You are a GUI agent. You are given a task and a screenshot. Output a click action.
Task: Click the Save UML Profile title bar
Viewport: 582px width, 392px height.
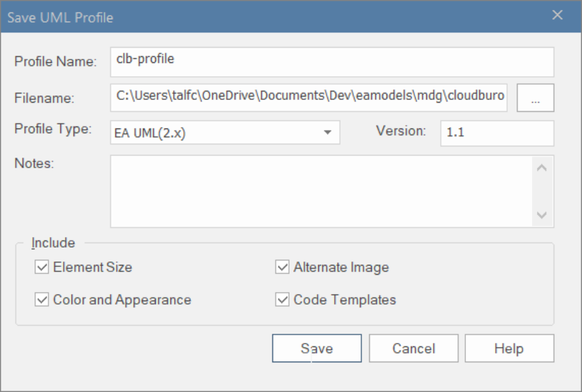(265, 17)
